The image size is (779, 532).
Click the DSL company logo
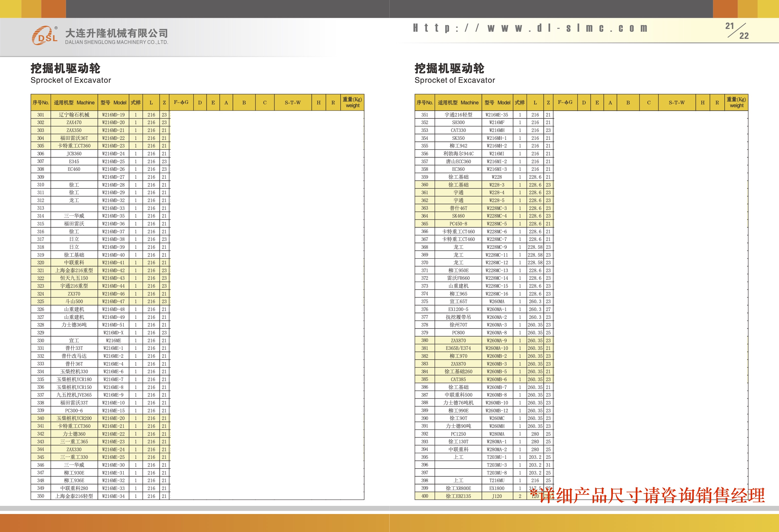[x=45, y=36]
